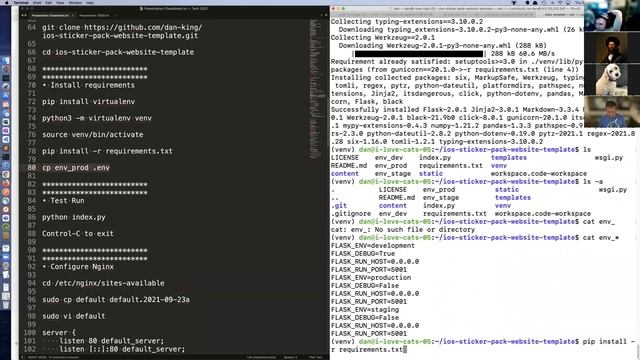Click the listen [::]:80 default_server; line
This screenshot has height=360, width=640.
point(122,349)
